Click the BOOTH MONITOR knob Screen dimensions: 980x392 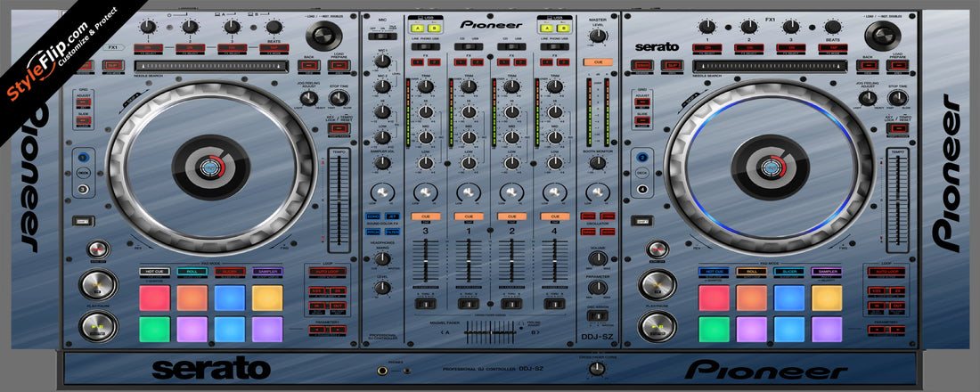(598, 163)
